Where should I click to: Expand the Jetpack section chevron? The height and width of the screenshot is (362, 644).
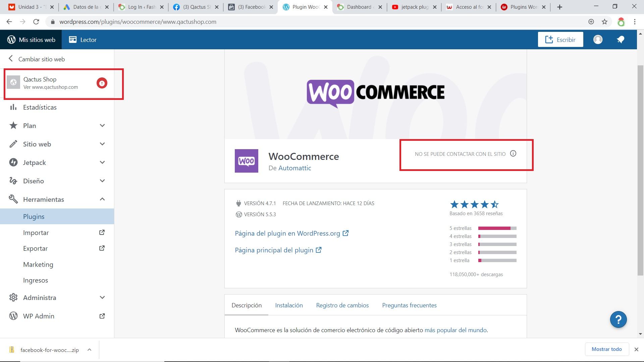(102, 163)
